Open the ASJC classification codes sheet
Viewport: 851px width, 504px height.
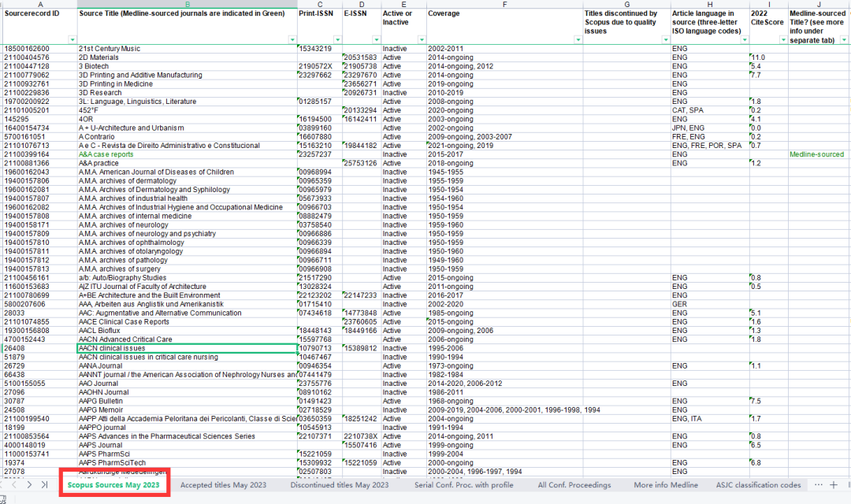click(x=758, y=485)
